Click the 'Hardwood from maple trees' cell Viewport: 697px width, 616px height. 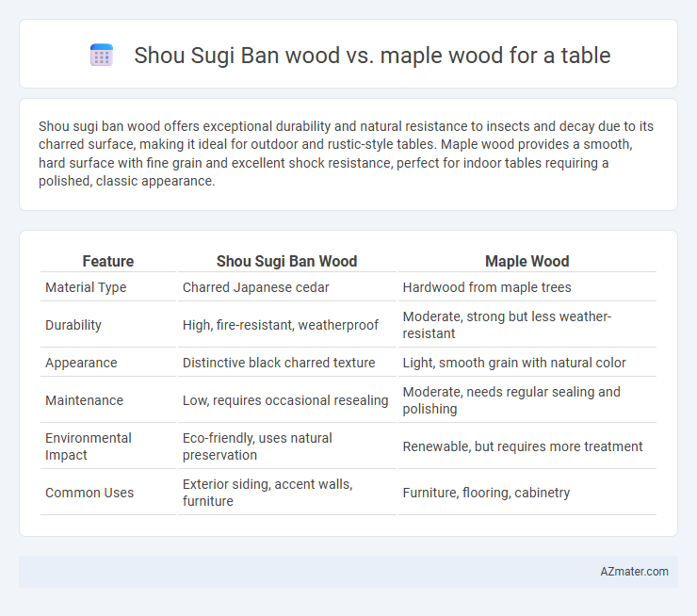tap(487, 287)
